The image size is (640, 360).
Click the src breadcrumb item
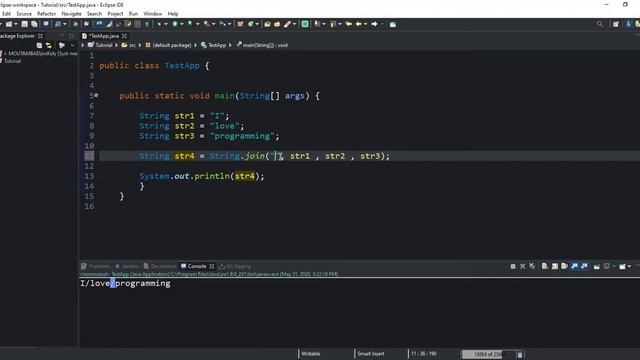(132, 45)
